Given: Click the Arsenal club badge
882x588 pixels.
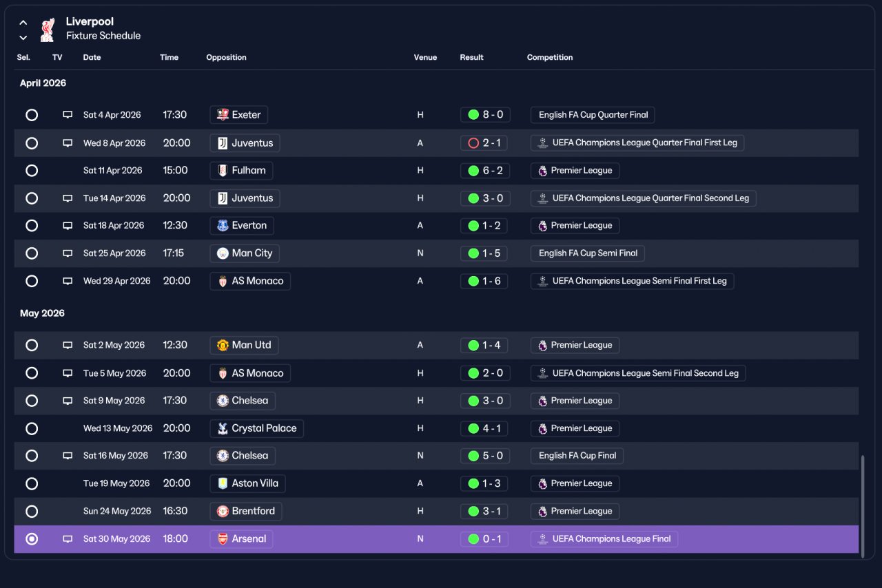Looking at the screenshot, I should pyautogui.click(x=223, y=539).
